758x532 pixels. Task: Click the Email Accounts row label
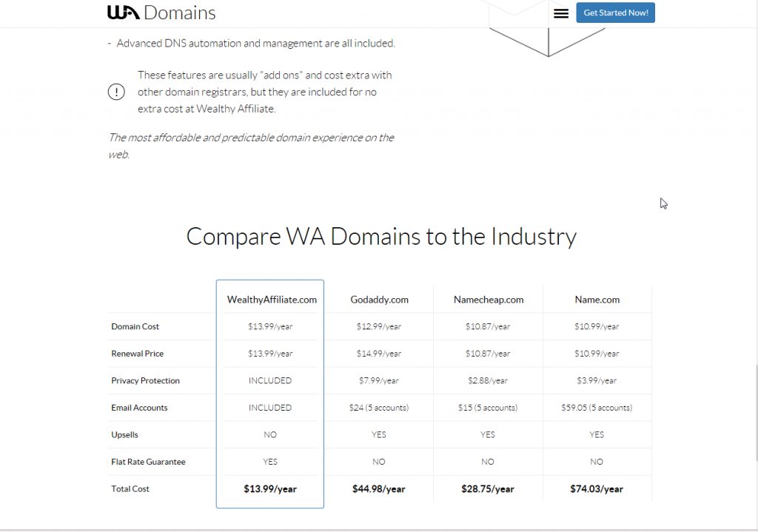tap(139, 408)
